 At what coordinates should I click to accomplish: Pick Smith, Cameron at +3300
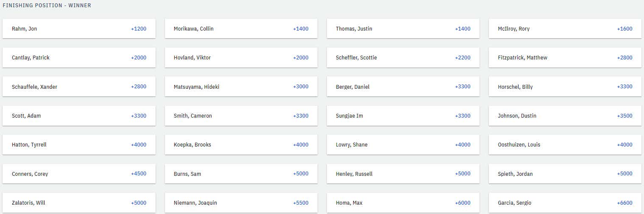pyautogui.click(x=241, y=115)
